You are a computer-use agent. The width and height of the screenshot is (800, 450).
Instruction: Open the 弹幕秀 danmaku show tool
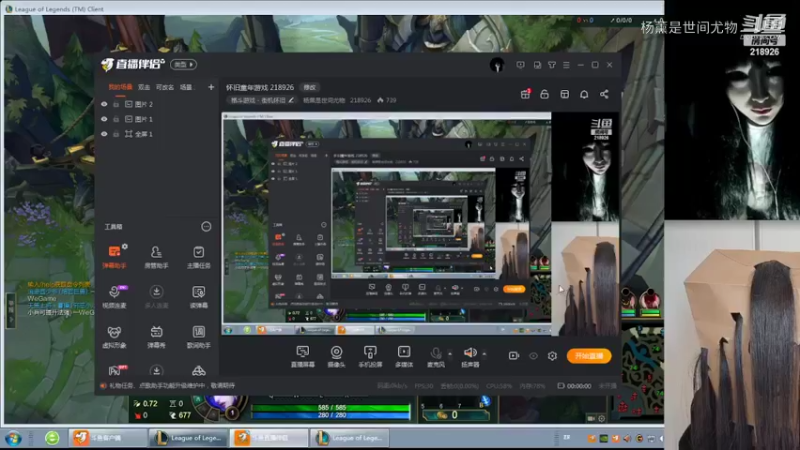pos(156,337)
